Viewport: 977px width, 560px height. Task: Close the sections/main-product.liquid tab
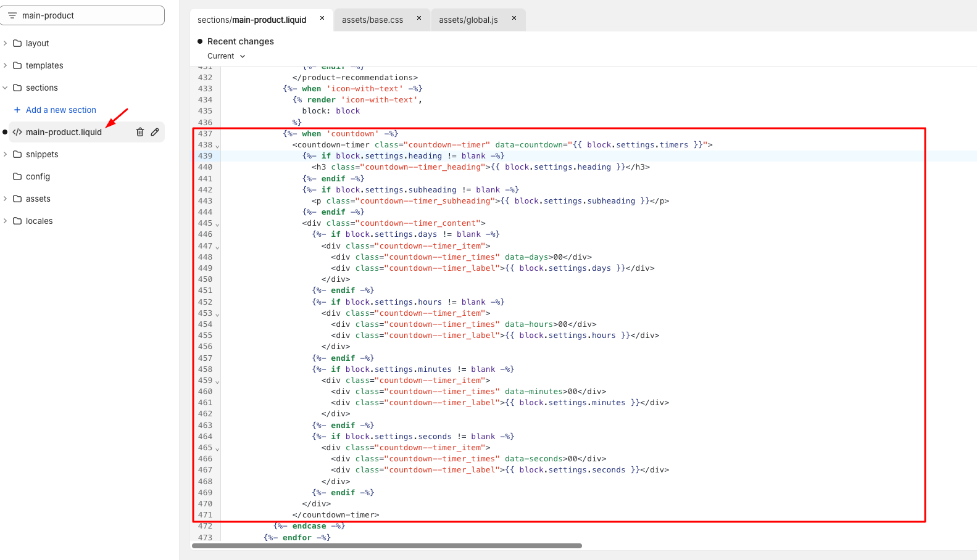[322, 19]
